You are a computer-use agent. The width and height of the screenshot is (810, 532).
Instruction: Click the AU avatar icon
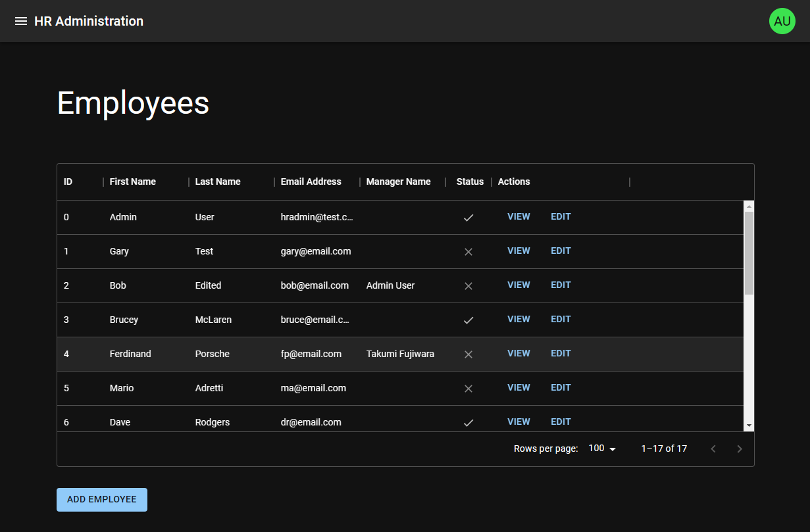pos(782,20)
